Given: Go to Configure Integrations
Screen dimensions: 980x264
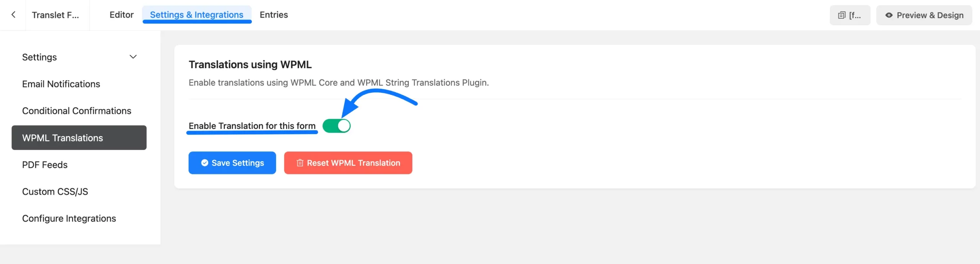Looking at the screenshot, I should click(69, 218).
